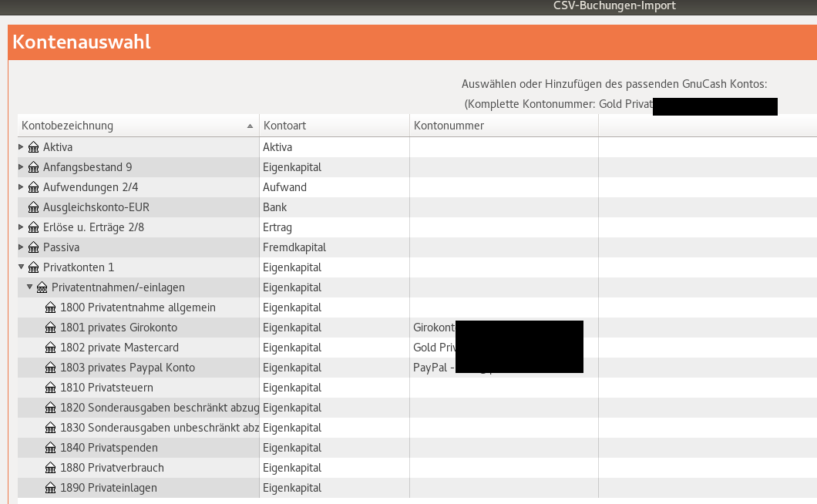Click the Kontonummer column header

coord(504,126)
